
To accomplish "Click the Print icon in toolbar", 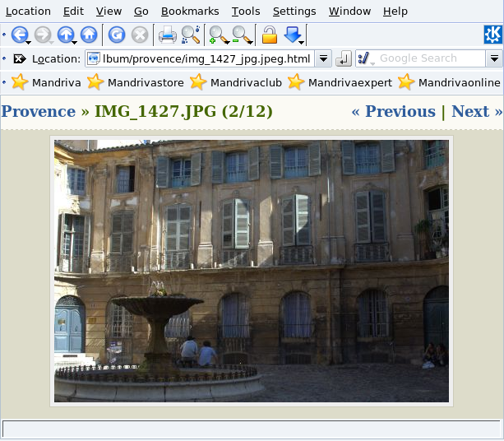I will coord(167,35).
